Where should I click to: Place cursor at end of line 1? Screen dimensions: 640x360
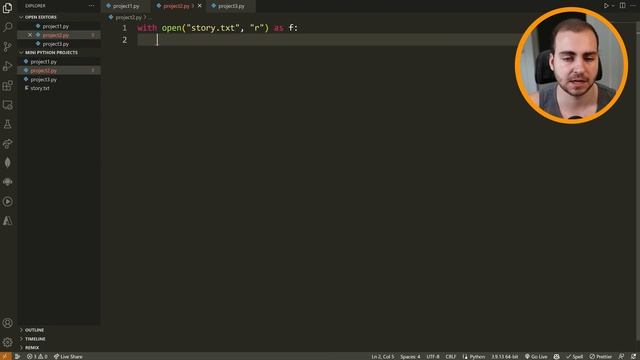pos(299,28)
